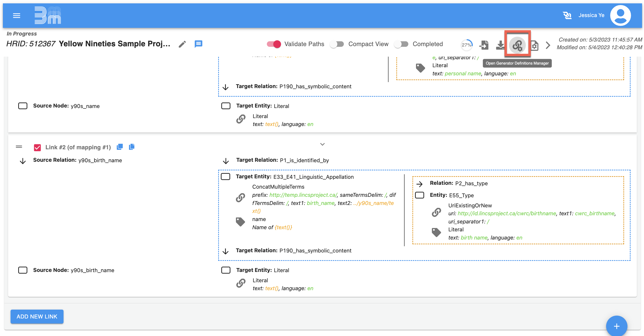Click the blue floating plus button
This screenshot has height=336, width=644.
tap(616, 326)
